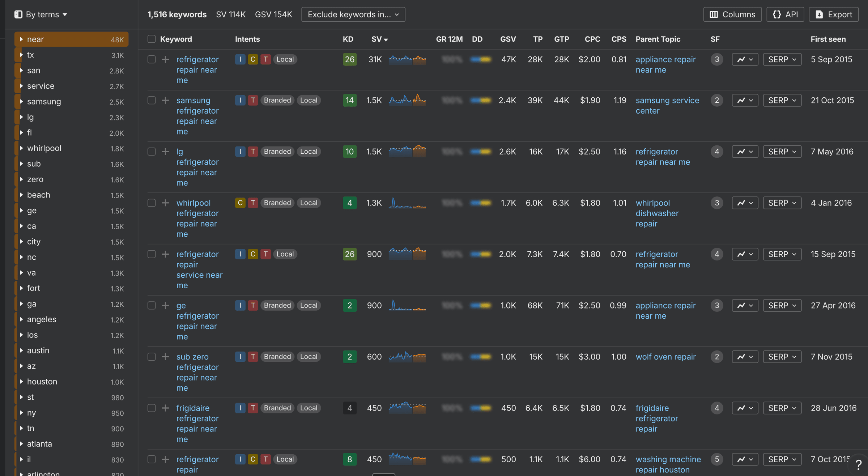868x476 pixels.
Task: Click the DD distribution bar for whirlpool row
Action: (x=481, y=203)
